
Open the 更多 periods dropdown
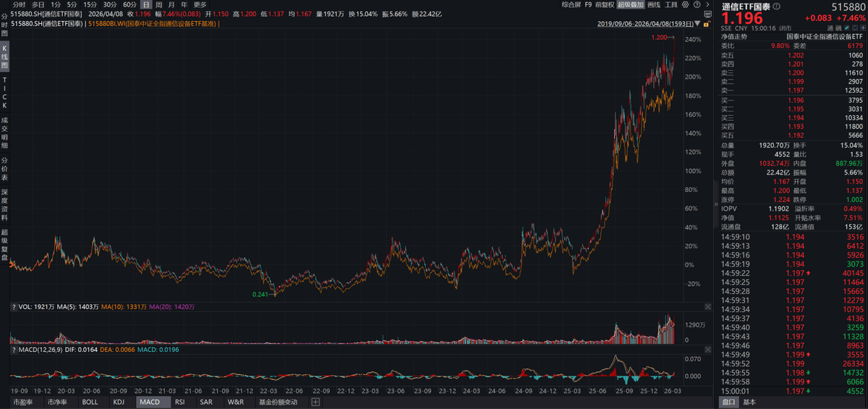pos(200,4)
